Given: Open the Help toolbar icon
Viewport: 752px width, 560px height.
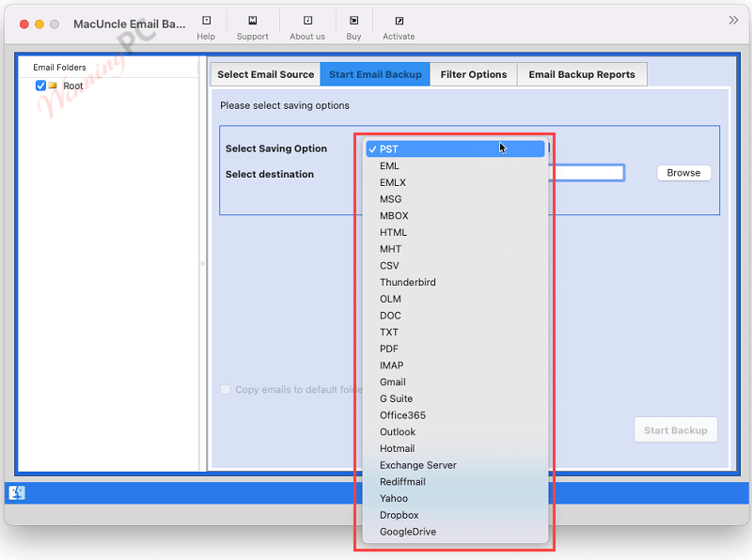Looking at the screenshot, I should 206,21.
